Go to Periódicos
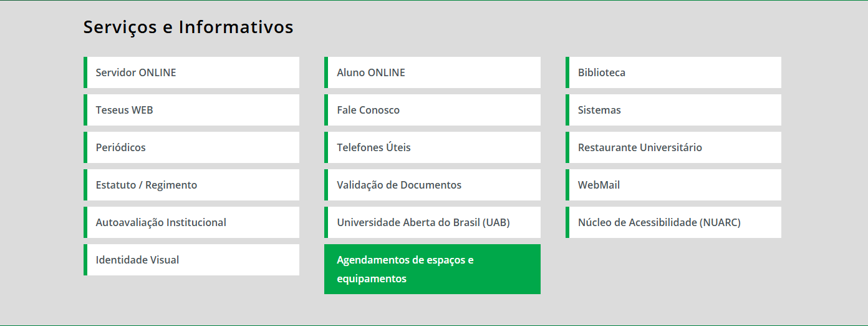Image resolution: width=868 pixels, height=326 pixels. [x=121, y=147]
